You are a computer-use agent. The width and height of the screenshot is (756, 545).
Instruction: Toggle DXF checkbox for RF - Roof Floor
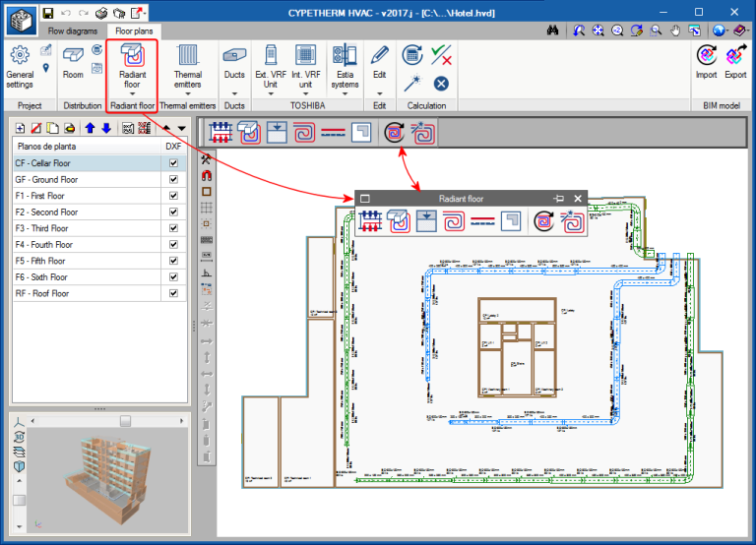click(173, 293)
